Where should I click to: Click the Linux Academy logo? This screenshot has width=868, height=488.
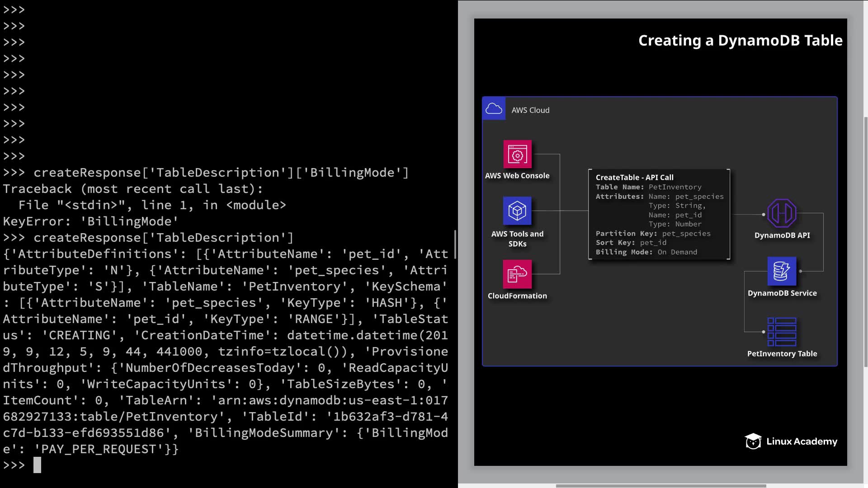(791, 441)
